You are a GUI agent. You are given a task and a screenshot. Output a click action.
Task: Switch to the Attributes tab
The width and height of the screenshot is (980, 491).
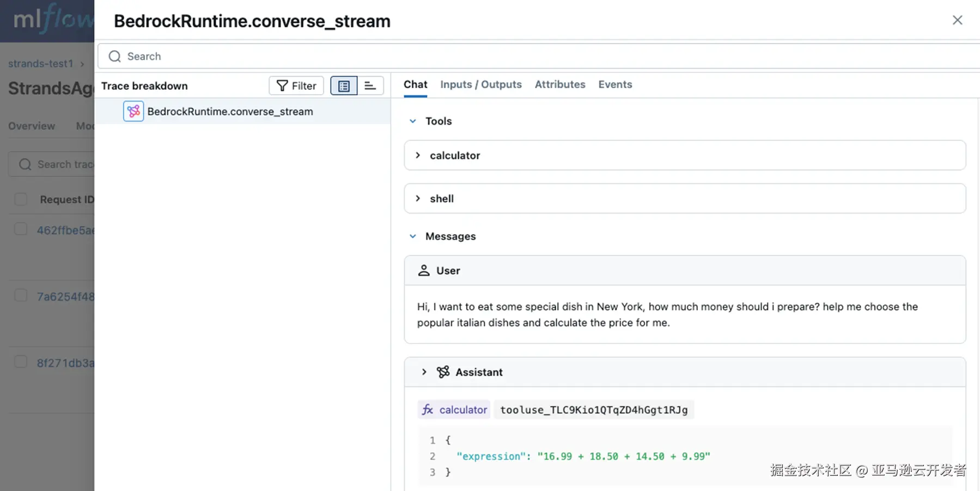coord(559,84)
